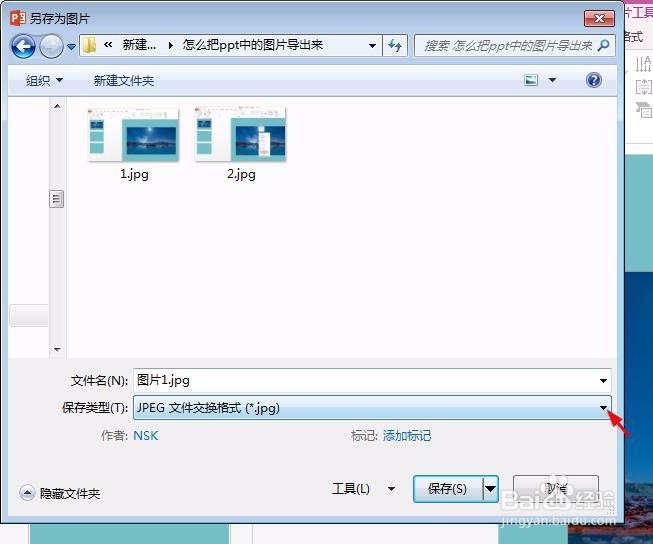Click navigation pane scroll down arrow
Image resolution: width=653 pixels, height=544 pixels.
[x=57, y=349]
